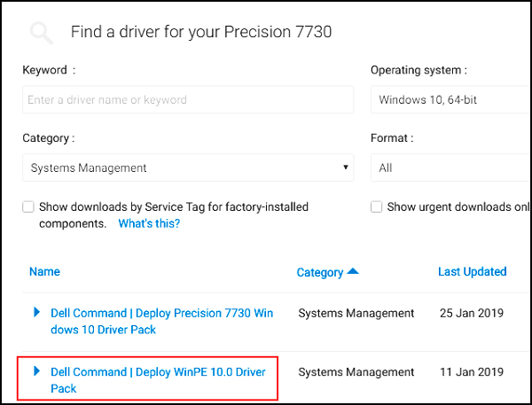Sort by Name column header

(44, 272)
